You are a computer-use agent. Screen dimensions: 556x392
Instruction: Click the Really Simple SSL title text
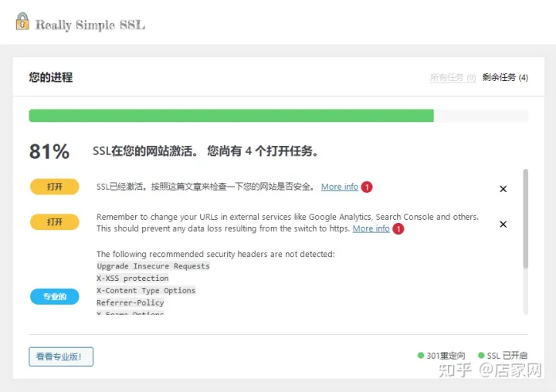pyautogui.click(x=90, y=25)
